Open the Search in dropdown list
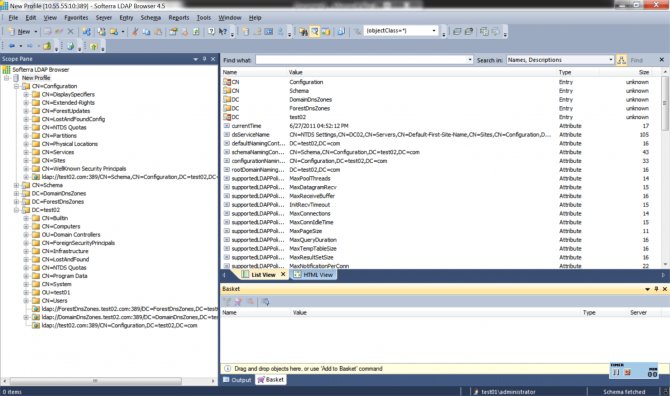Screen dimensions: 670x396 611,60
